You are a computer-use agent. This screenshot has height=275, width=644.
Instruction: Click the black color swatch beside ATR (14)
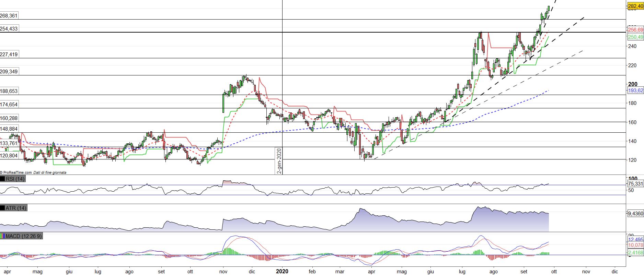2,208
